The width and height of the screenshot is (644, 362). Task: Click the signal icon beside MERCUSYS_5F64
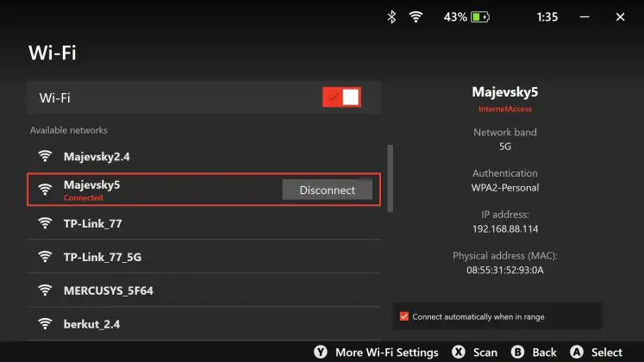tap(45, 290)
